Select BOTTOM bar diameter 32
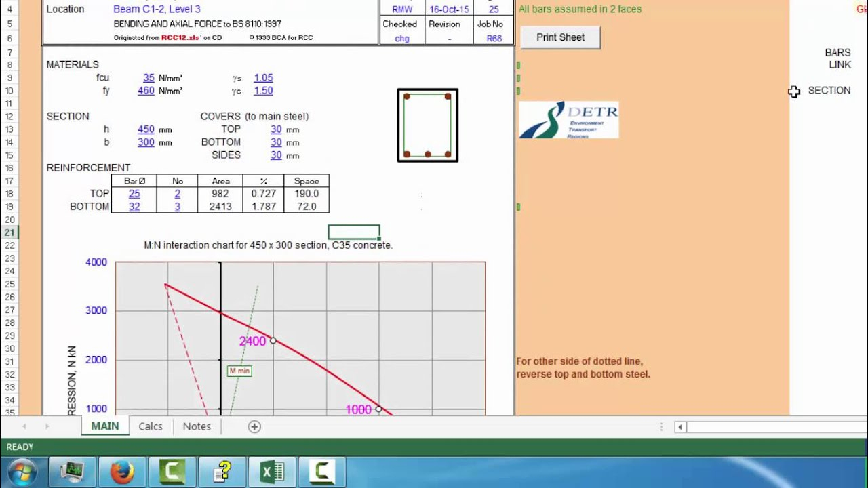This screenshot has width=868, height=488. click(134, 207)
